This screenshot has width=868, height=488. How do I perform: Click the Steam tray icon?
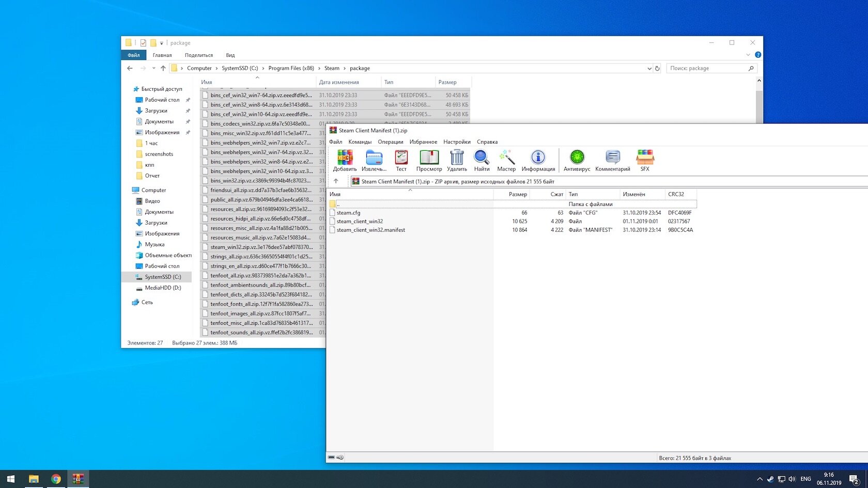(770, 479)
